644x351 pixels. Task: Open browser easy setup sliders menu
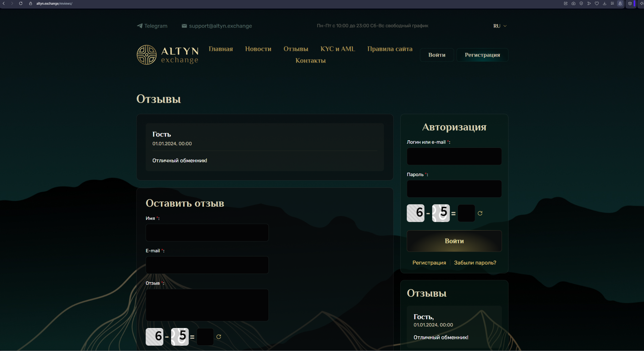click(x=612, y=3)
